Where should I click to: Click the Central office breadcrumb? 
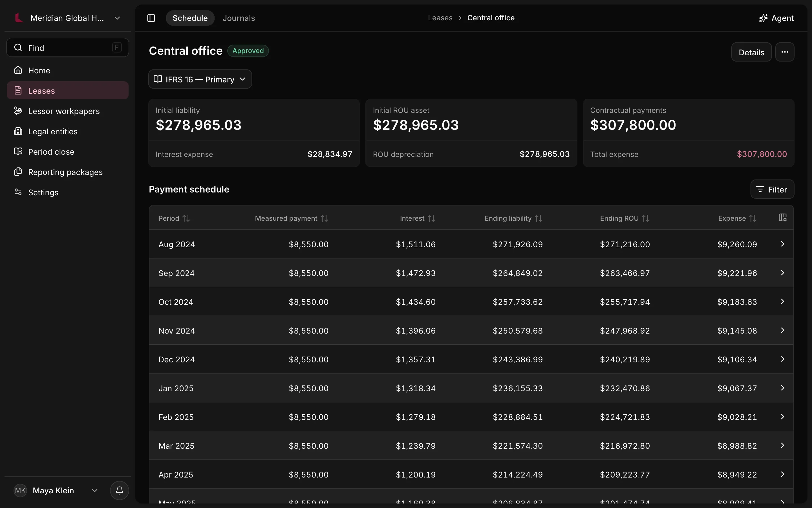click(x=491, y=18)
